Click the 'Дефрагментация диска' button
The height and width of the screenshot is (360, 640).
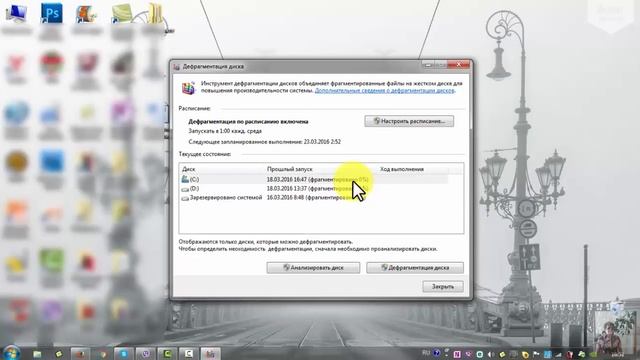pyautogui.click(x=415, y=268)
